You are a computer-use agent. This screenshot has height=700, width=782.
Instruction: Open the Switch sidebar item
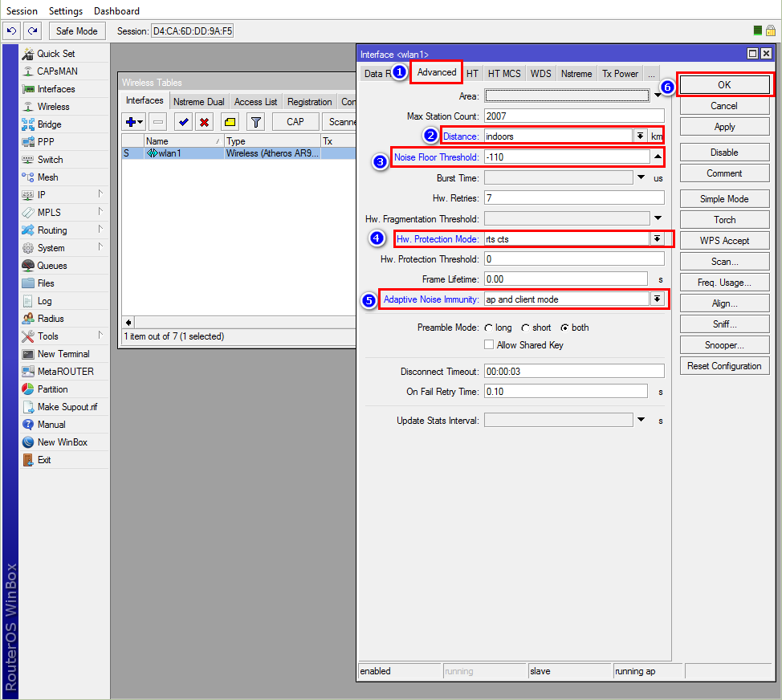coord(51,160)
